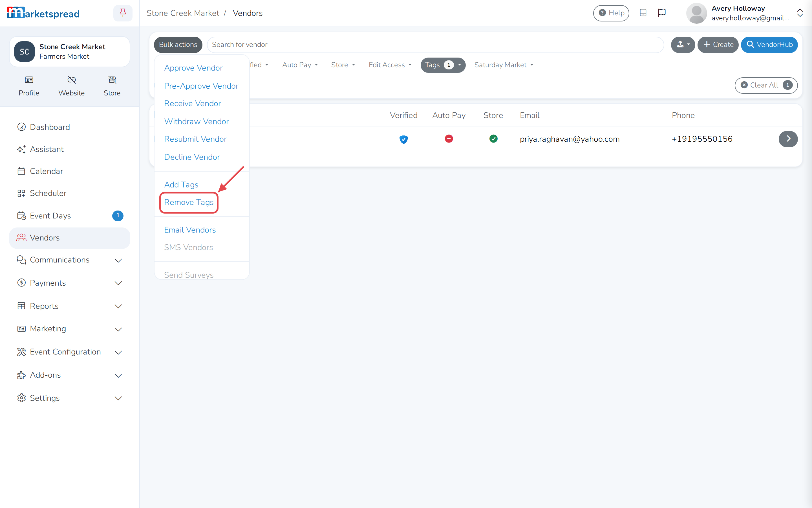Choose Remove Tags from bulk menu
Image resolution: width=812 pixels, height=508 pixels.
[189, 202]
